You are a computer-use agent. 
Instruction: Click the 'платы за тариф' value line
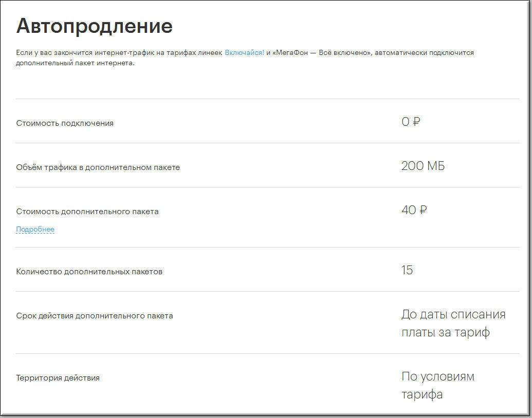445,332
